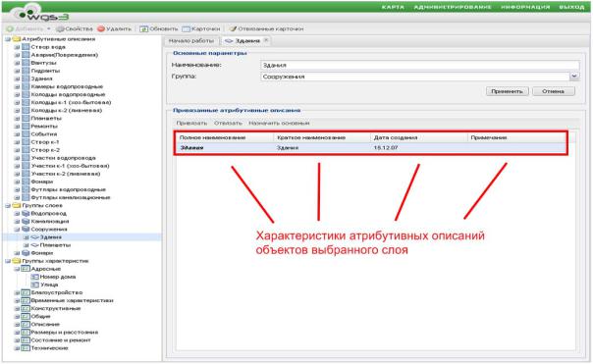Select Футляры канализационные in the tree

point(71,197)
